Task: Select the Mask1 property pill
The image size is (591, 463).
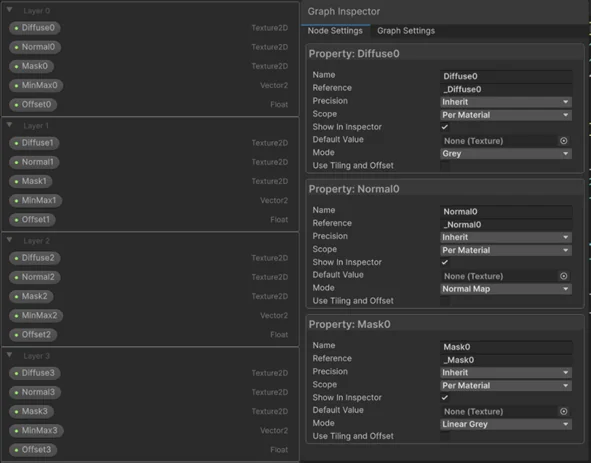Action: pos(31,181)
